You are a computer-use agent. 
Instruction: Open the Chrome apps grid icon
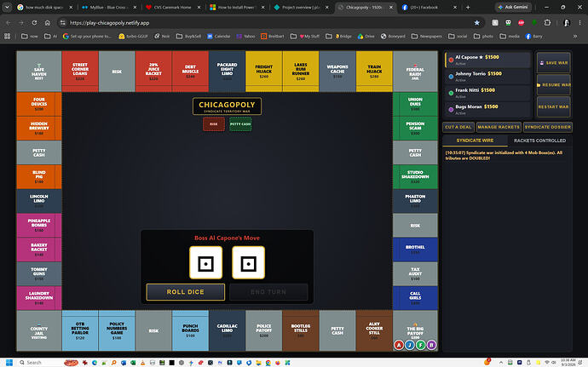click(x=7, y=36)
